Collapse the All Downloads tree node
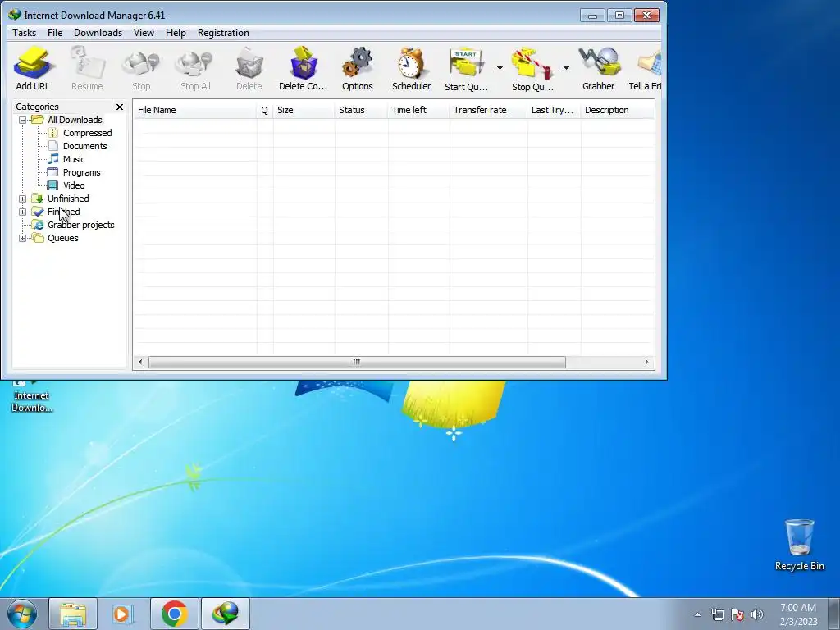This screenshot has width=840, height=630. [x=22, y=120]
